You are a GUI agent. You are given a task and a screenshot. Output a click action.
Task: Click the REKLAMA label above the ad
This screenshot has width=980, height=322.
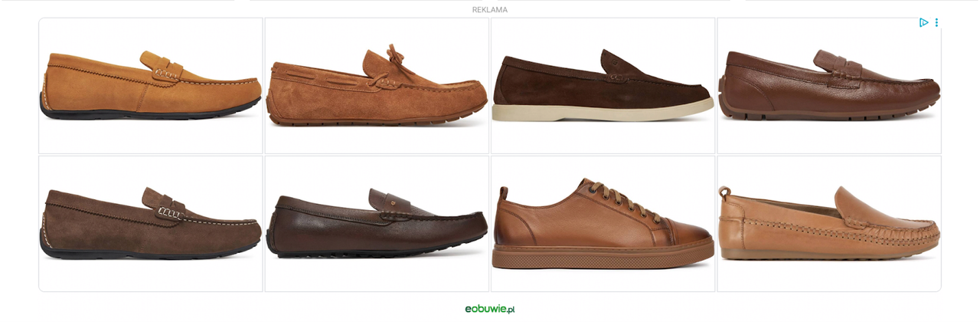[x=490, y=10]
